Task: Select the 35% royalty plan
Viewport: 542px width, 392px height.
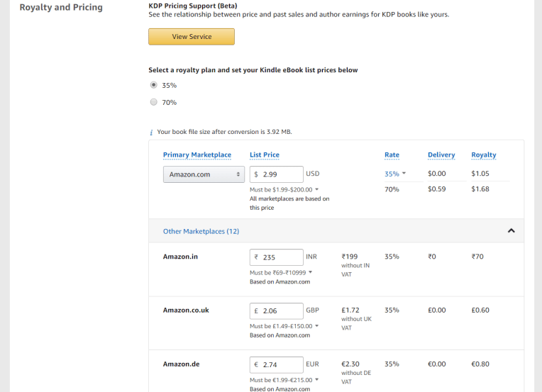Action: [154, 85]
